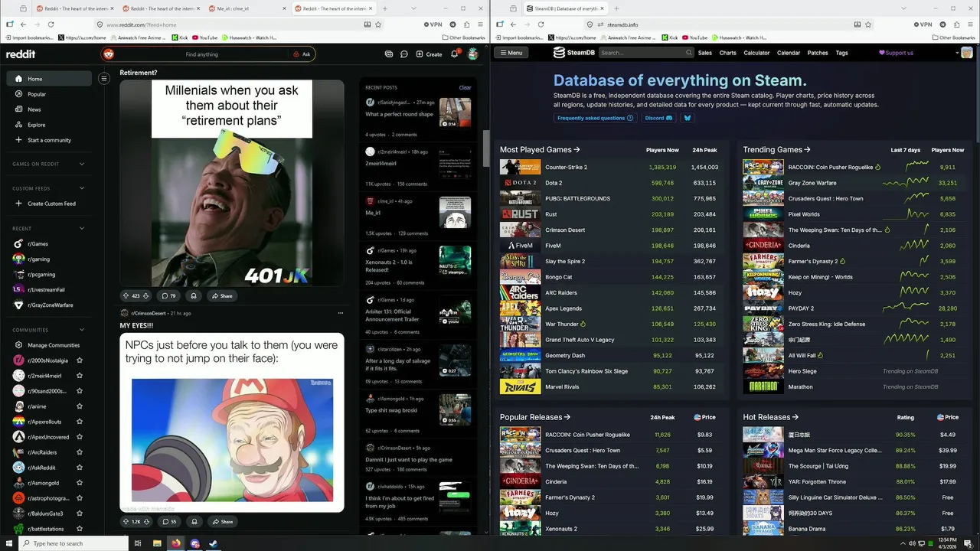The image size is (980, 551).
Task: Favorite r/Asmongold with its star
Action: click(x=80, y=483)
